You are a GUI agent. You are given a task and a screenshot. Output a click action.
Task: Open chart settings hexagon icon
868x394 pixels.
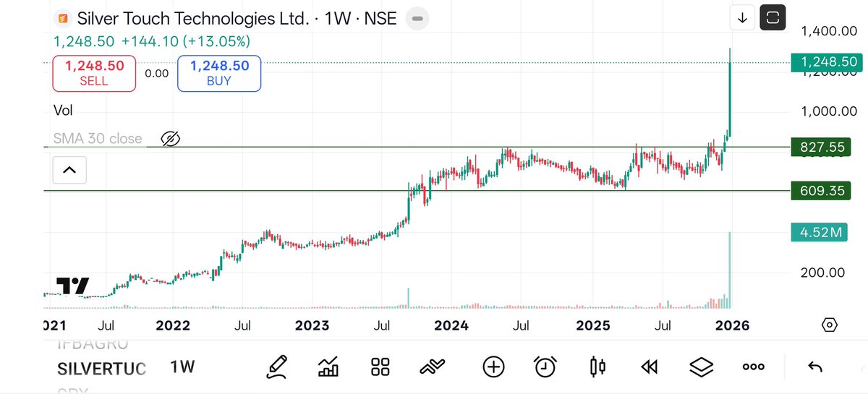[830, 325]
